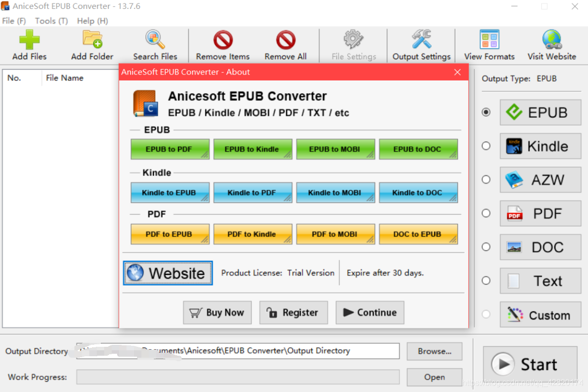Click 'Expire after 30 days.' text
The height and width of the screenshot is (392, 588).
(385, 273)
